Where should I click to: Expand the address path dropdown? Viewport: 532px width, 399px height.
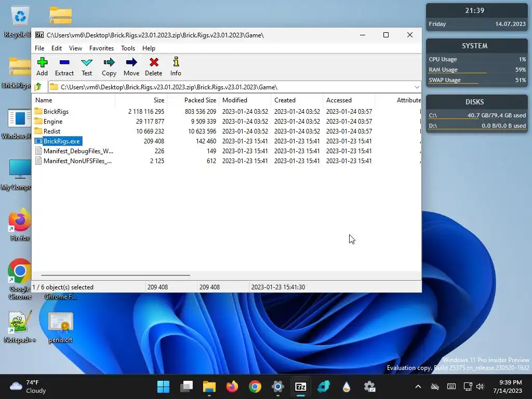(417, 87)
